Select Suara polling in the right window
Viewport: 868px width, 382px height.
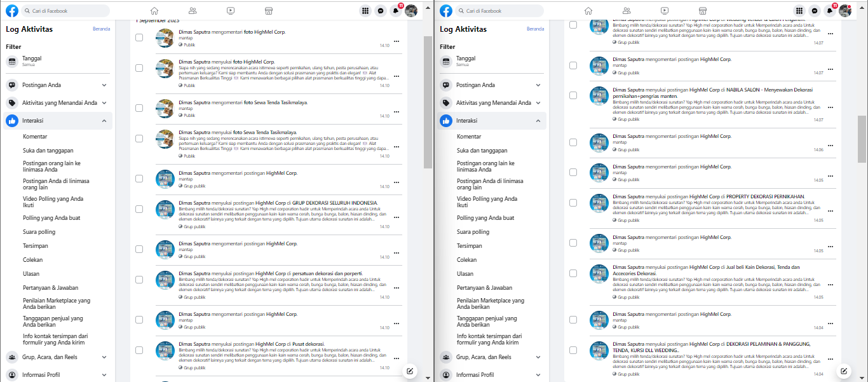(473, 232)
